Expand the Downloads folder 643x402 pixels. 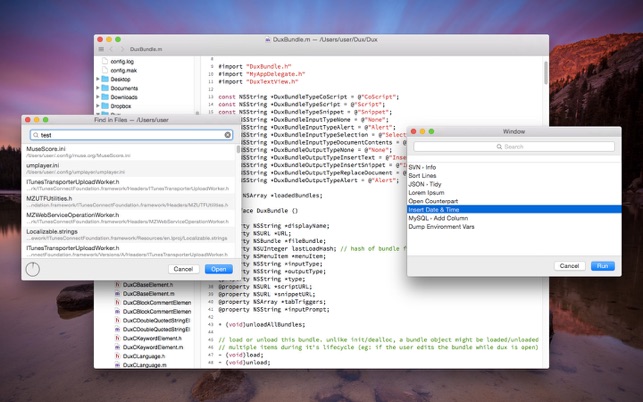pos(98,97)
